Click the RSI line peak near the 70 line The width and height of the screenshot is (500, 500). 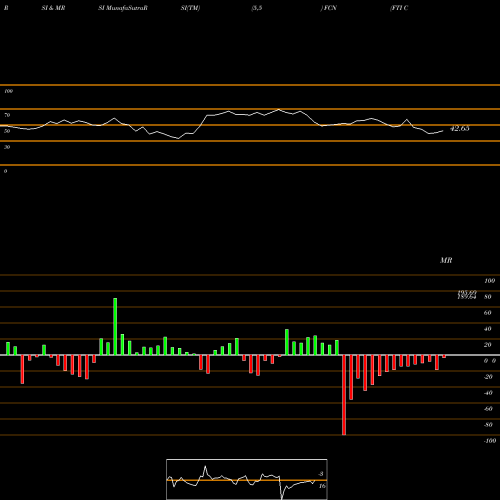tap(279, 109)
